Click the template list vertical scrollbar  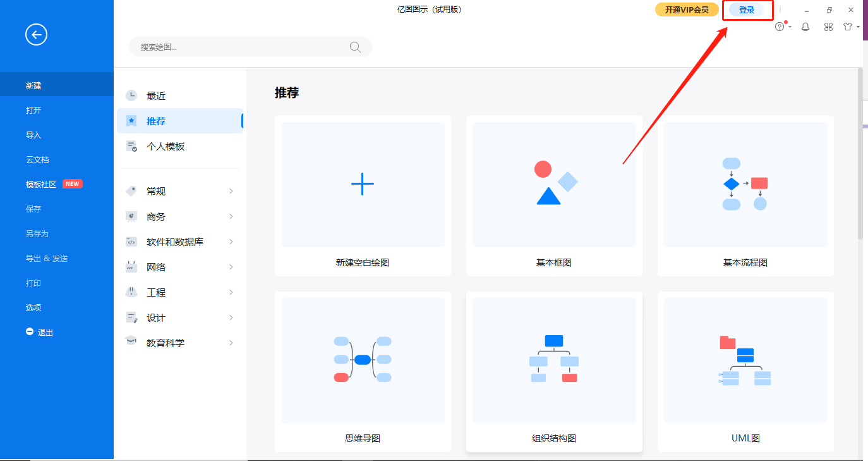[x=860, y=154]
